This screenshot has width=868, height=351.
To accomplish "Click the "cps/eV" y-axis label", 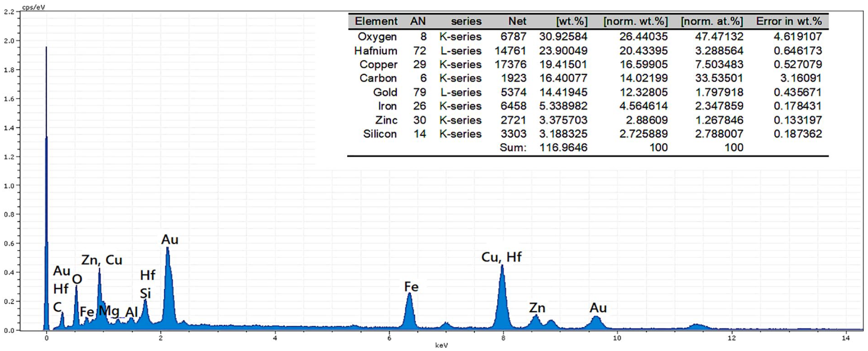I will tap(33, 7).
